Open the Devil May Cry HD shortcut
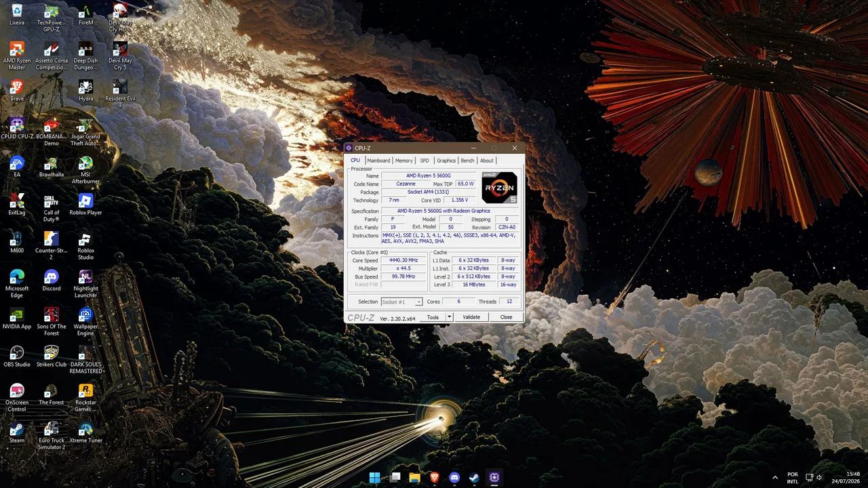The height and width of the screenshot is (488, 868). (120, 18)
